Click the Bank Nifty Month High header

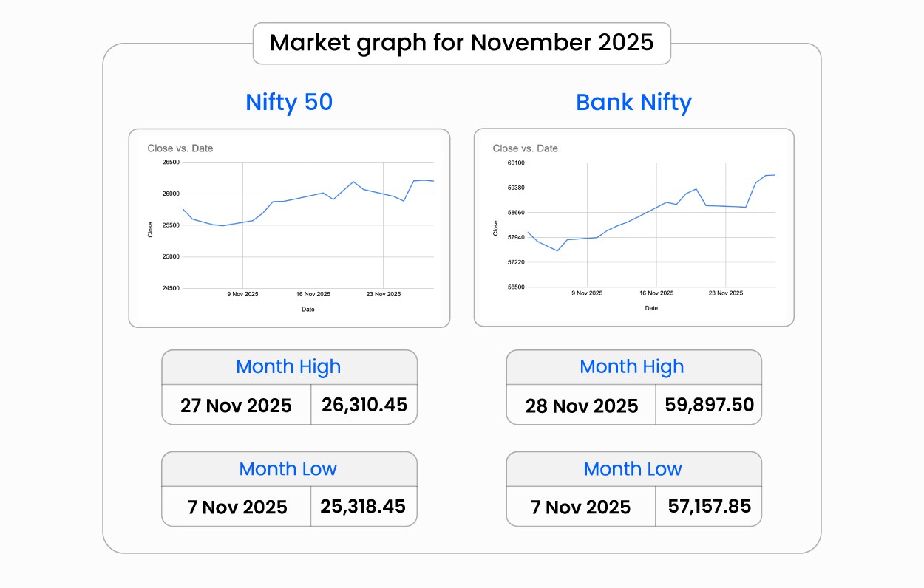(632, 367)
